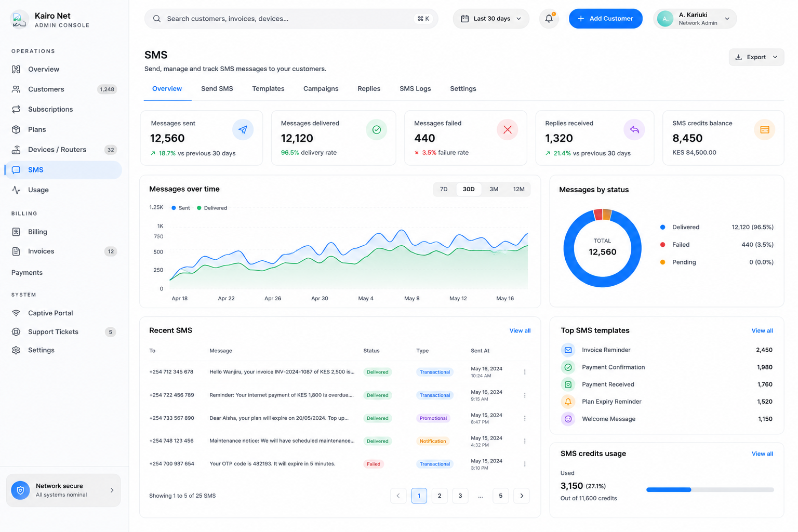
Task: Switch to the Templates tab
Action: pyautogui.click(x=268, y=89)
